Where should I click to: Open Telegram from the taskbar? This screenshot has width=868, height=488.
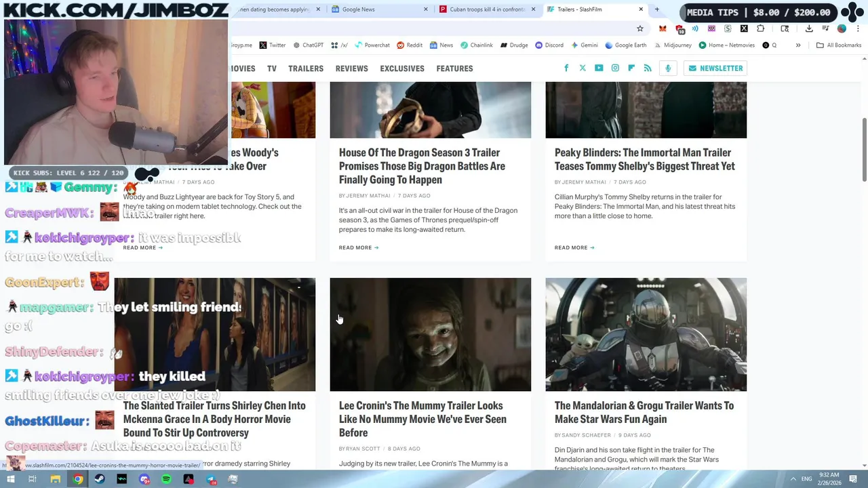point(211,479)
